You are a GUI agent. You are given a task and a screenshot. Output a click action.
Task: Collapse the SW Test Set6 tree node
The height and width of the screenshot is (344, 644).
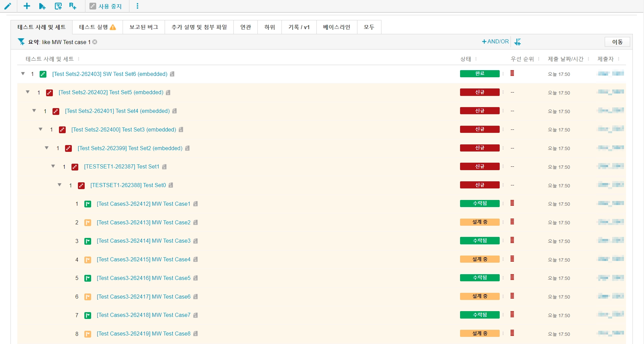(23, 74)
